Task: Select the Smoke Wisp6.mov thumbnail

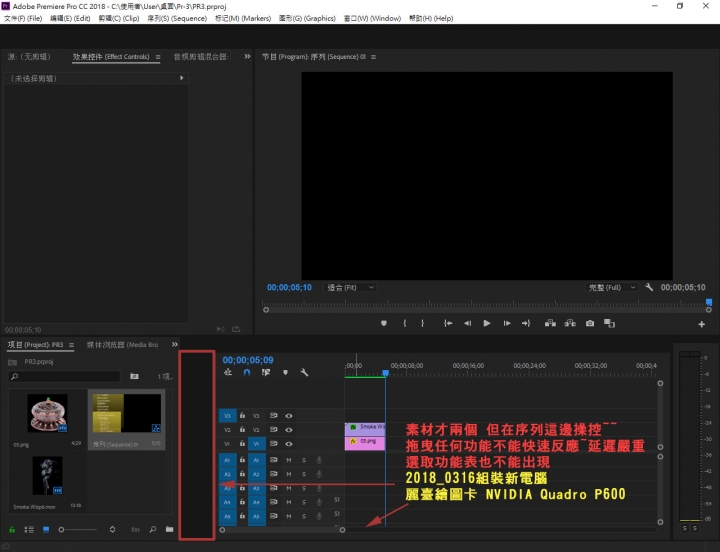Action: (47, 476)
